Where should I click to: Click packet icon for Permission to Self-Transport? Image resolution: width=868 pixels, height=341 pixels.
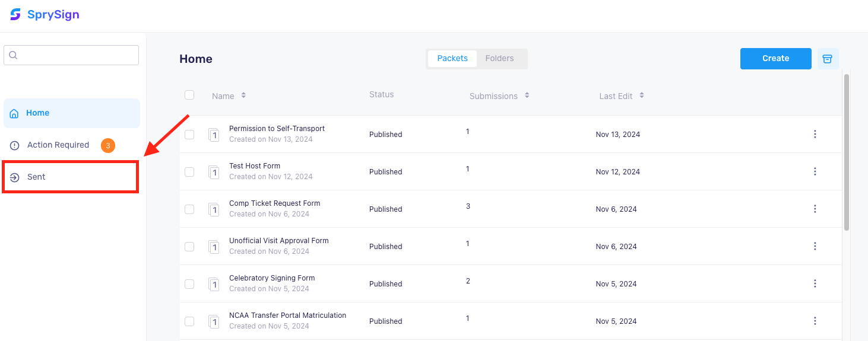[x=214, y=135]
